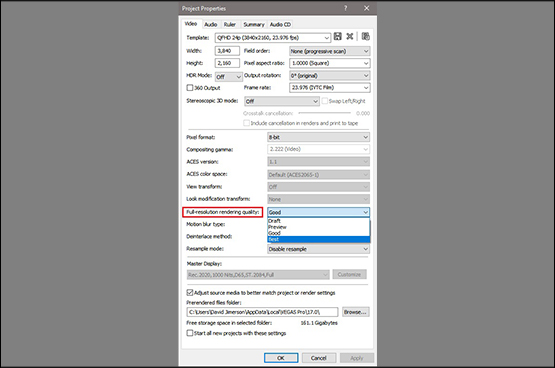
Task: Expand the Frame rate dropdown
Action: coord(330,87)
